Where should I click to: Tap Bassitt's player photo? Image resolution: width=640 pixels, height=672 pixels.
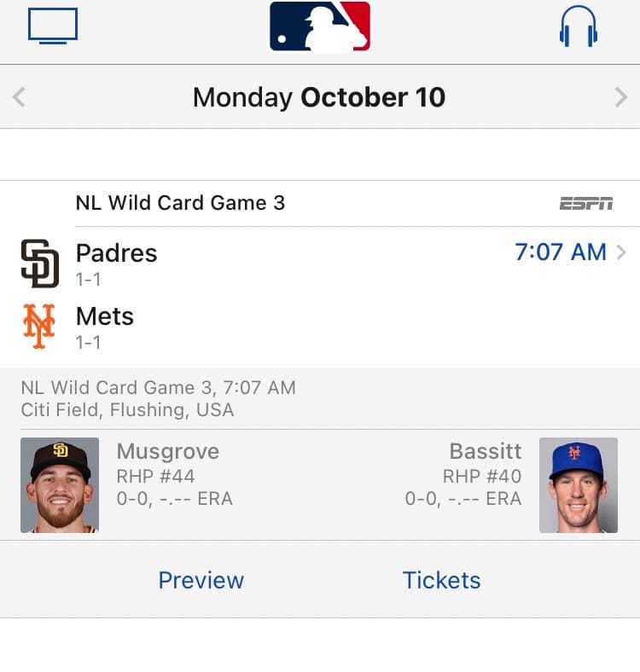click(x=578, y=485)
